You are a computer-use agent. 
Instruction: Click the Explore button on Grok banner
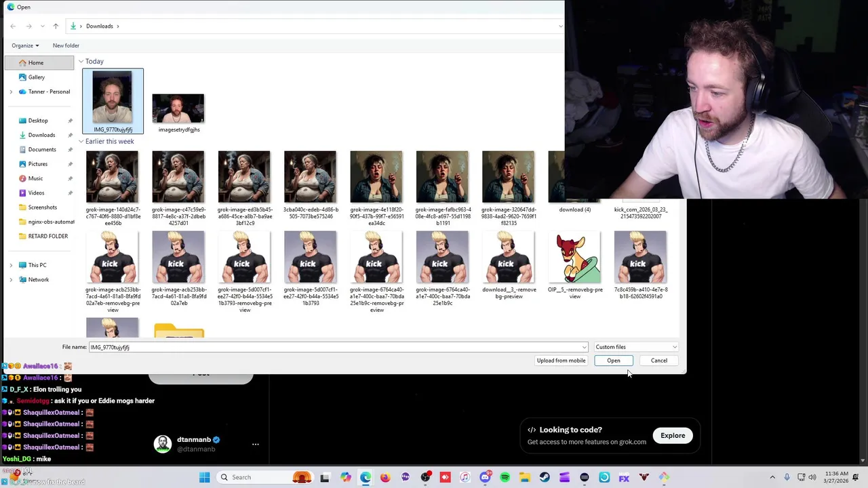click(x=673, y=436)
